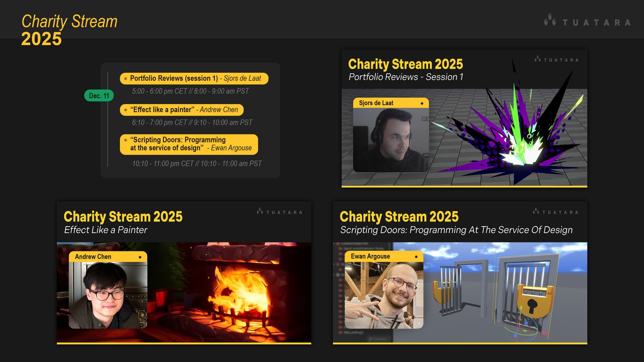Select the Scripting Doors schedule entry
The height and width of the screenshot is (362, 644).
(189, 144)
